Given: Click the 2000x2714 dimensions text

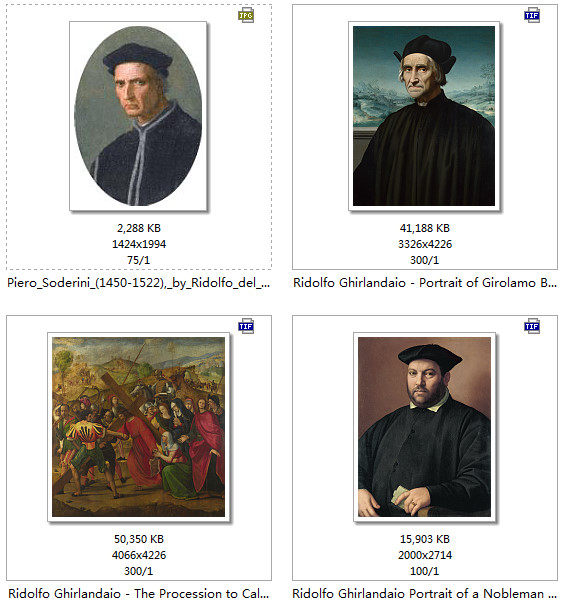Looking at the screenshot, I should coord(425,555).
